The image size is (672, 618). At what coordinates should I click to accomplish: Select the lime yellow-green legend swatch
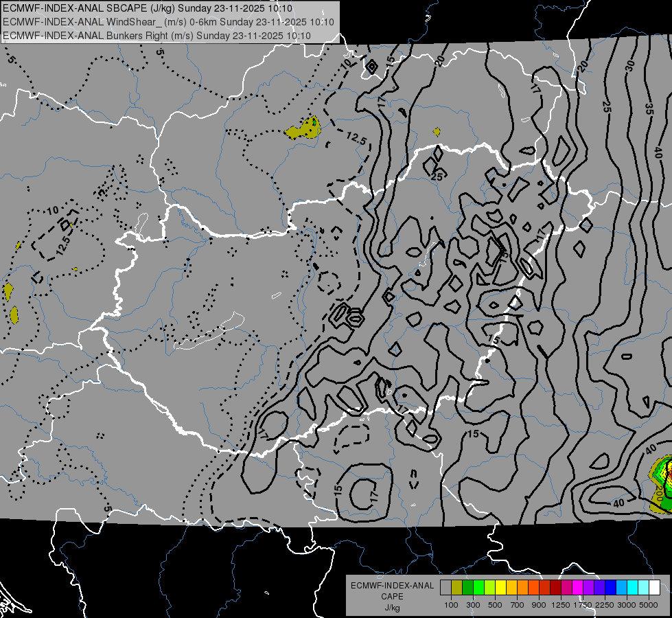[x=490, y=588]
